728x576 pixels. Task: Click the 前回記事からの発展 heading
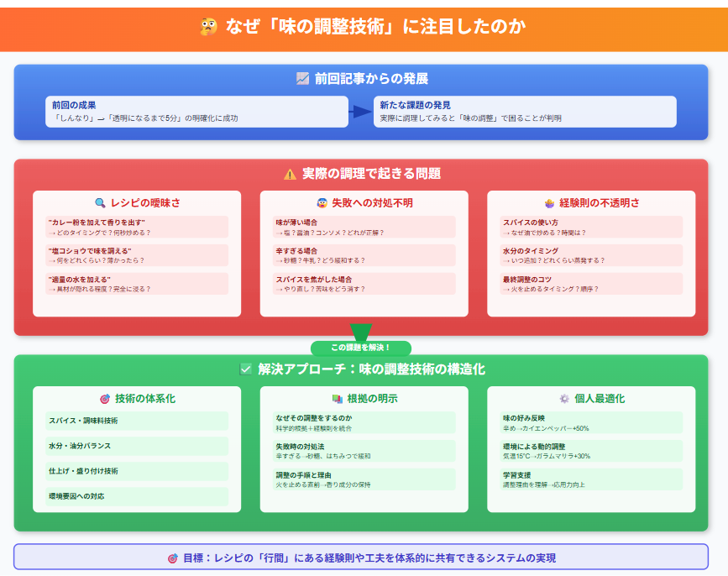(371, 78)
